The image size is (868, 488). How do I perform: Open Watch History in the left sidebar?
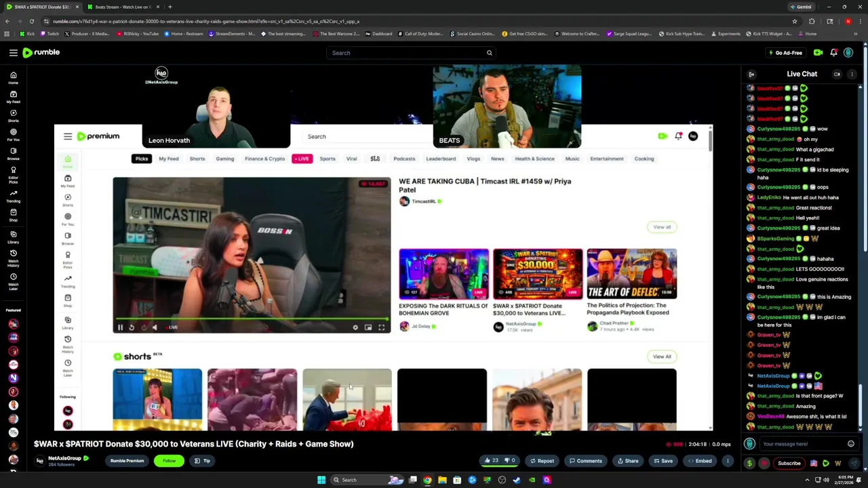click(x=13, y=258)
